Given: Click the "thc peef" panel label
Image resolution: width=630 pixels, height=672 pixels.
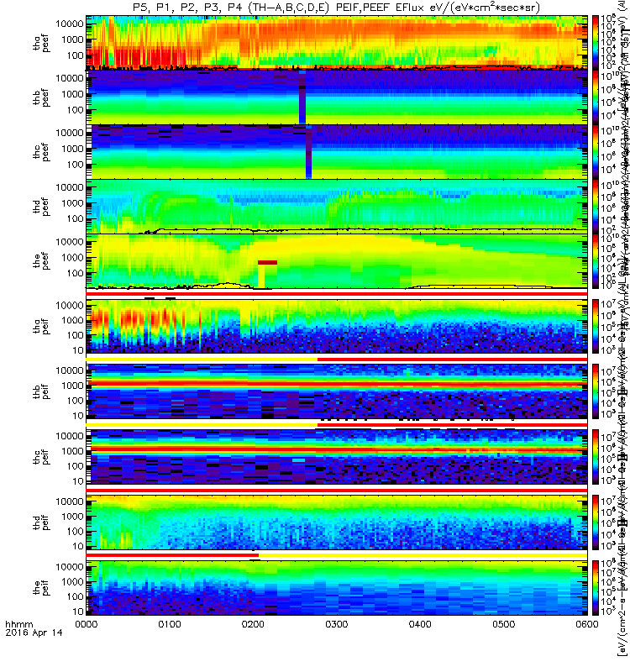Looking at the screenshot, I should (41, 152).
